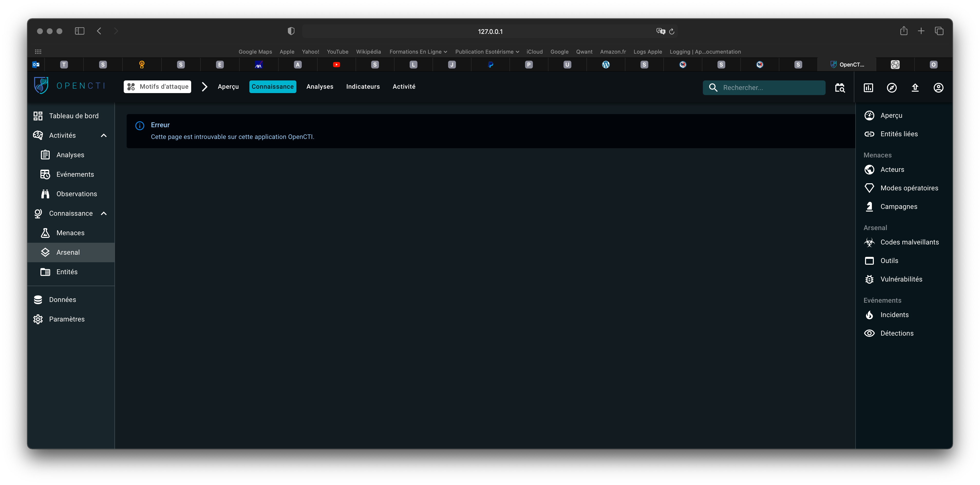Reload the page in Safari
This screenshot has height=485, width=980.
click(x=672, y=32)
